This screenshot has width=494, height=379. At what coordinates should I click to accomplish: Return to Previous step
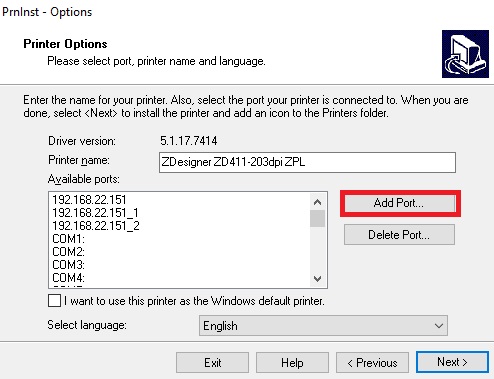click(x=372, y=362)
